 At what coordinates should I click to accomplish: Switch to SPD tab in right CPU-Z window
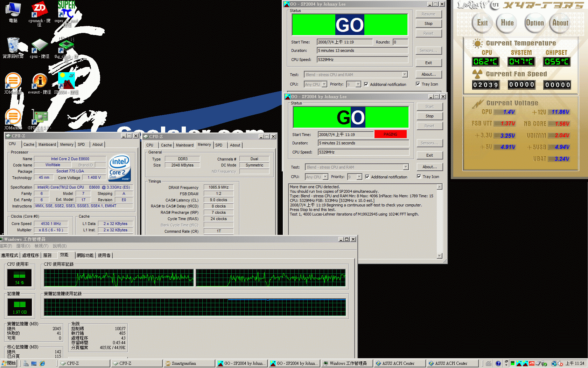[x=219, y=145]
